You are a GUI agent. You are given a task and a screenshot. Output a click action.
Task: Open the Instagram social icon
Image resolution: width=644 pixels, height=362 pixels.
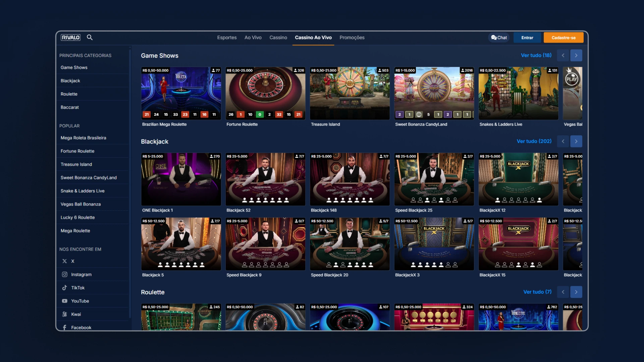coord(64,274)
